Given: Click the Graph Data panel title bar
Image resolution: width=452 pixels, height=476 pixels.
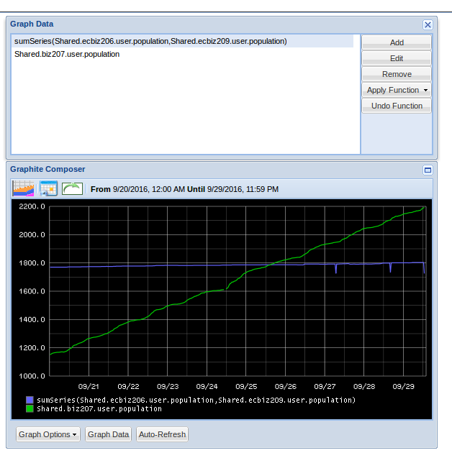Looking at the screenshot, I should 216,24.
